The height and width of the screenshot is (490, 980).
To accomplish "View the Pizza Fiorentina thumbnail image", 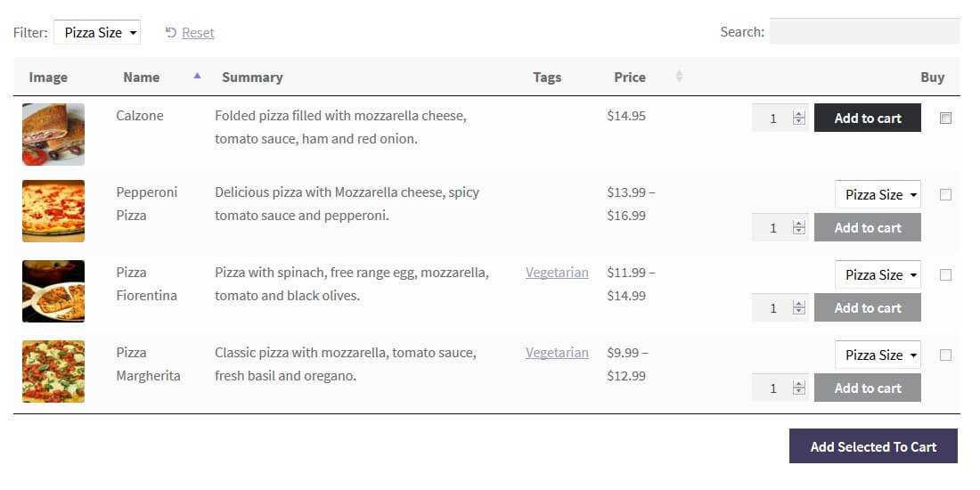I will tap(53, 291).
